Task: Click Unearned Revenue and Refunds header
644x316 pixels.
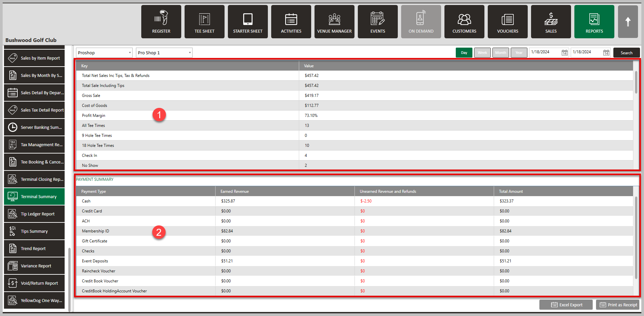Action: coord(424,191)
